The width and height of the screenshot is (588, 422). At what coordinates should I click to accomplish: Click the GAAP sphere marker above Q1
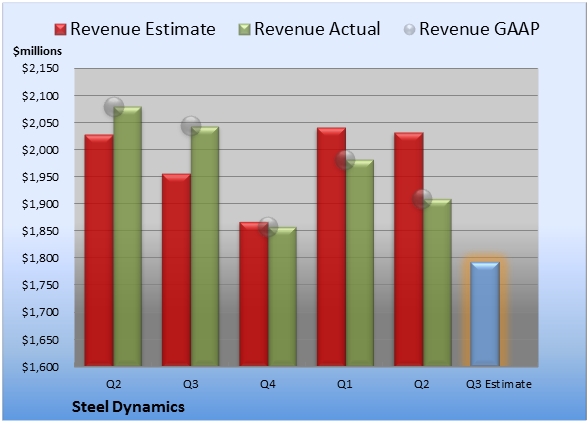345,160
